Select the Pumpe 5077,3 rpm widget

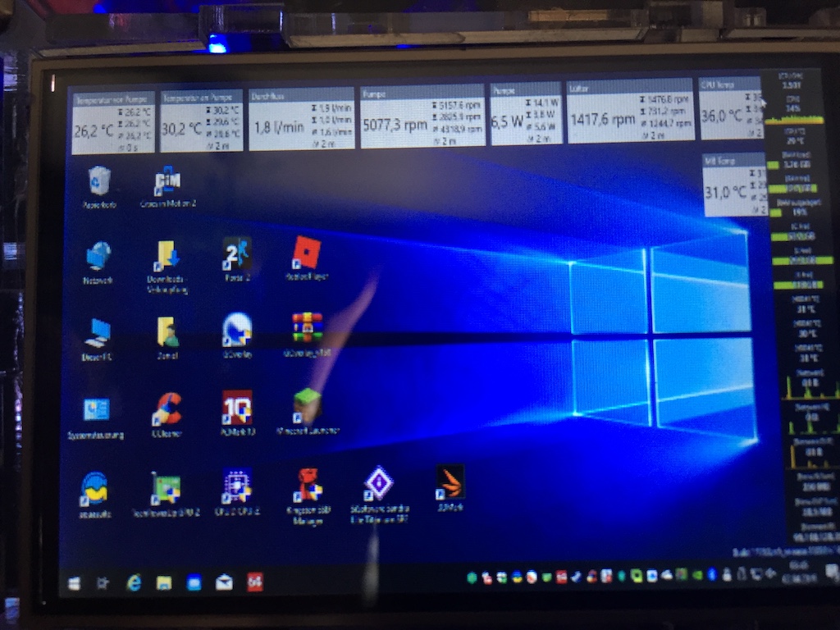422,116
